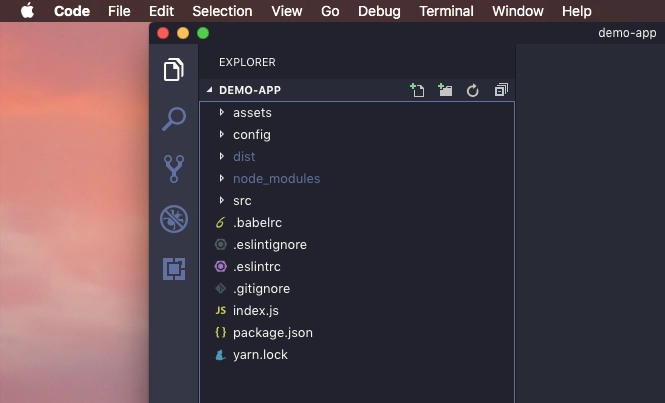The width and height of the screenshot is (665, 403).
Task: Select the assets folder name
Action: (252, 113)
